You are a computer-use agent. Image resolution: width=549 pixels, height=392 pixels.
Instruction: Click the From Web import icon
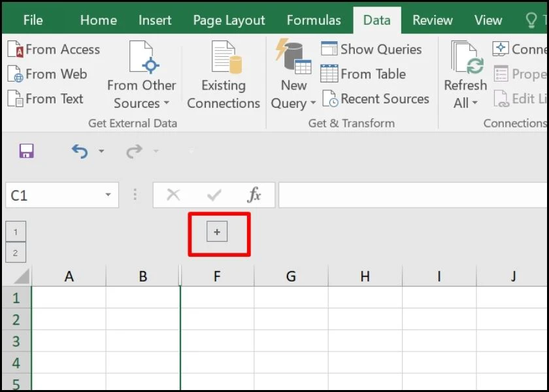tap(15, 74)
